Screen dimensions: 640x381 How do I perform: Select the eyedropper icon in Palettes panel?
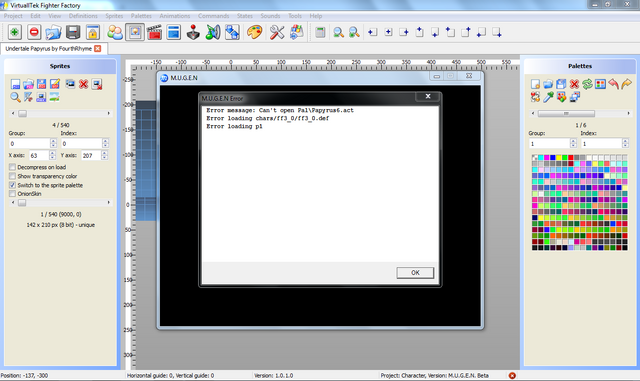pyautogui.click(x=548, y=97)
